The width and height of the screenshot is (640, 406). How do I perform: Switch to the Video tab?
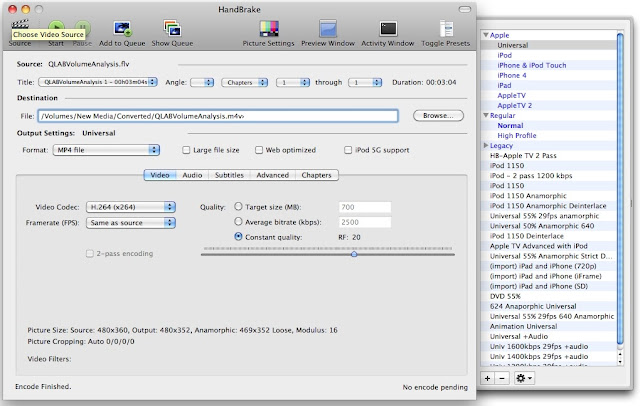160,175
